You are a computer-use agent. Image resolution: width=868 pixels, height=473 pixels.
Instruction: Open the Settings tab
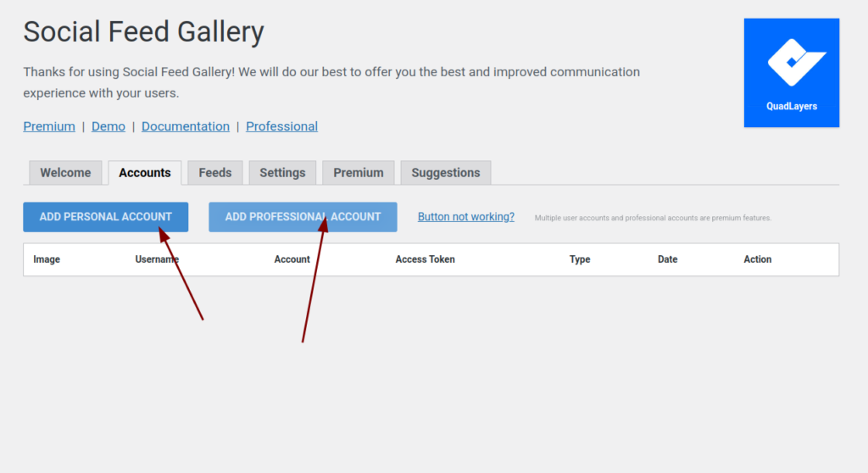282,173
